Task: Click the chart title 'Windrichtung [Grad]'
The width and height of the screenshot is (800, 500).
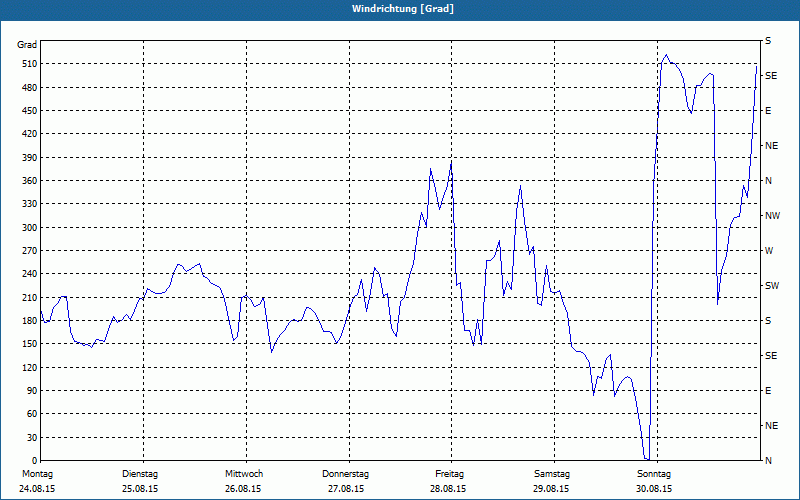Action: click(403, 9)
